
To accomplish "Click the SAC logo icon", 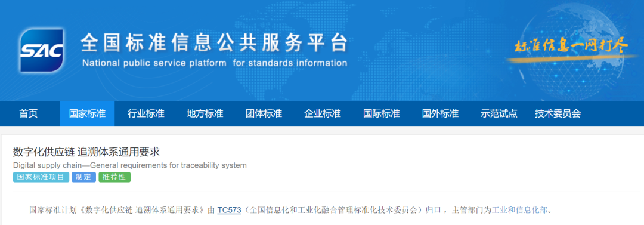I will pyautogui.click(x=42, y=50).
